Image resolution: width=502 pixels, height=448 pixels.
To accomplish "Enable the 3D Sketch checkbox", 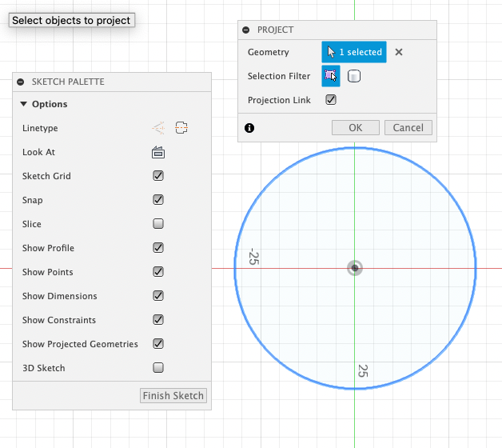I will (158, 367).
